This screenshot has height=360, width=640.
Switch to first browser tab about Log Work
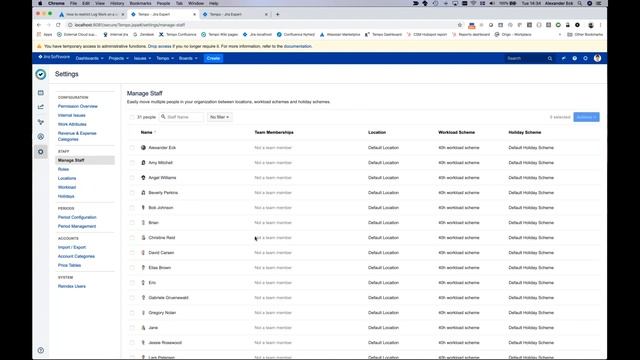point(91,14)
